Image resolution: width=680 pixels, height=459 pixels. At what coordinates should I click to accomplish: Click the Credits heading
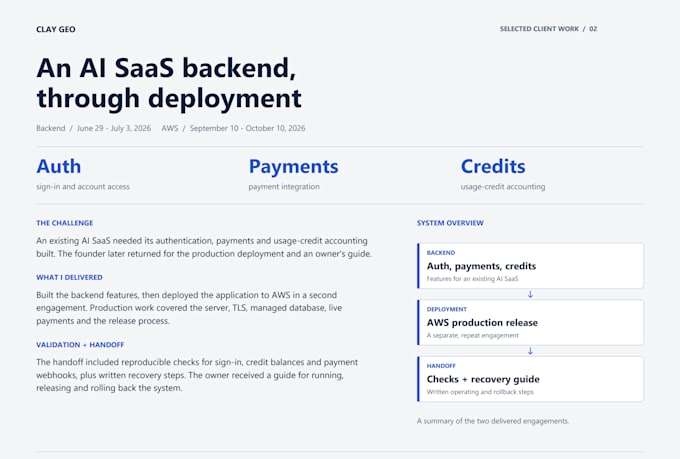pyautogui.click(x=493, y=166)
